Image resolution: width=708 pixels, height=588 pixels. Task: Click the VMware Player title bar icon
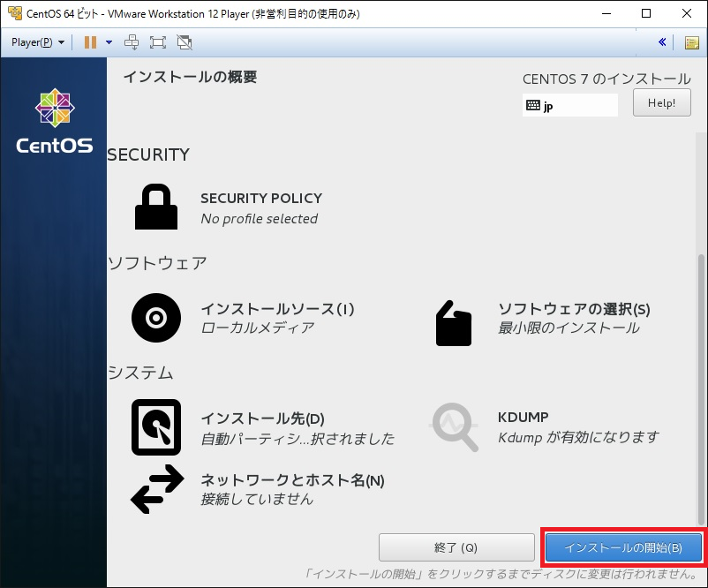(14, 13)
